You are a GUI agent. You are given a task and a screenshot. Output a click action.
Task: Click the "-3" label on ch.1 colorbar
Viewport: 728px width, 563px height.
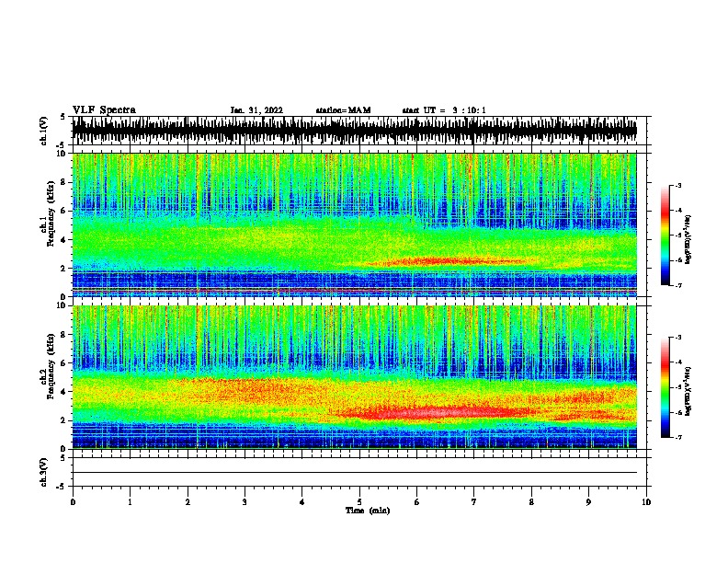677,185
